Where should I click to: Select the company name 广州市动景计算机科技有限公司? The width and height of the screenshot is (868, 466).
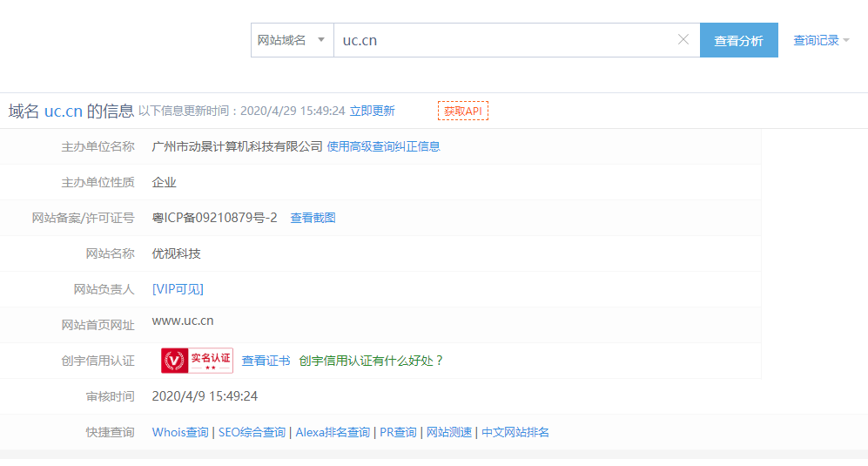[237, 146]
